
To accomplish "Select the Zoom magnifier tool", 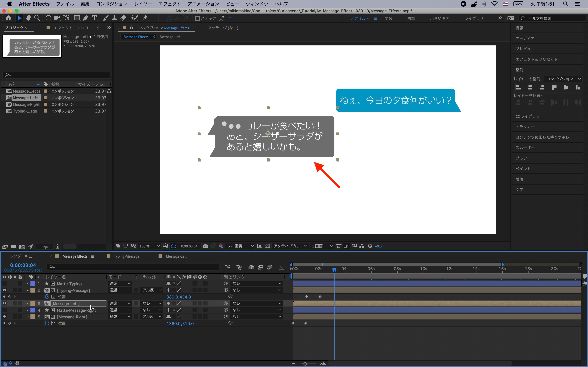I will (37, 18).
